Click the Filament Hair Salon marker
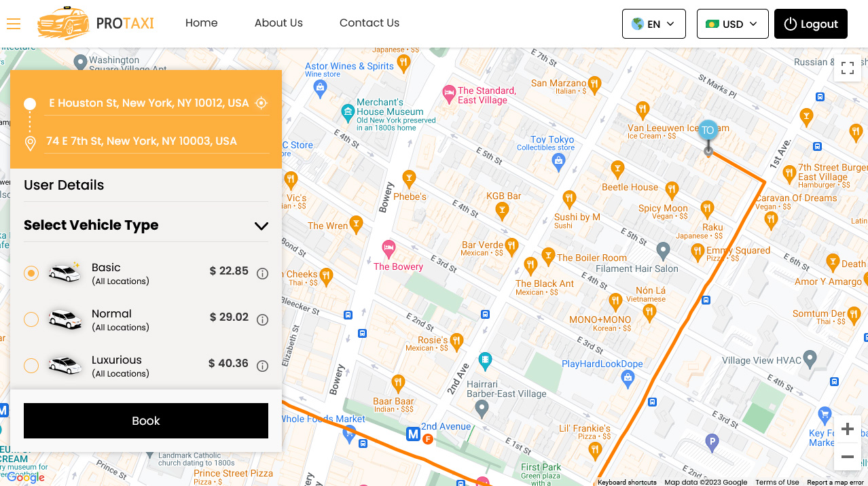Image resolution: width=868 pixels, height=486 pixels. (664, 251)
